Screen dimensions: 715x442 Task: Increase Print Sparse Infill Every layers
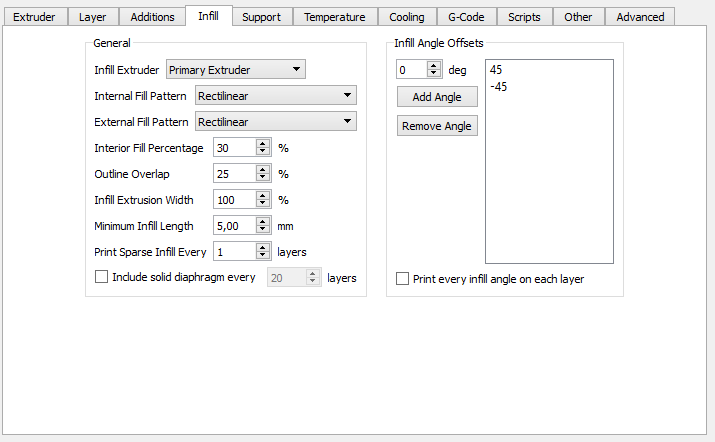pyautogui.click(x=263, y=248)
